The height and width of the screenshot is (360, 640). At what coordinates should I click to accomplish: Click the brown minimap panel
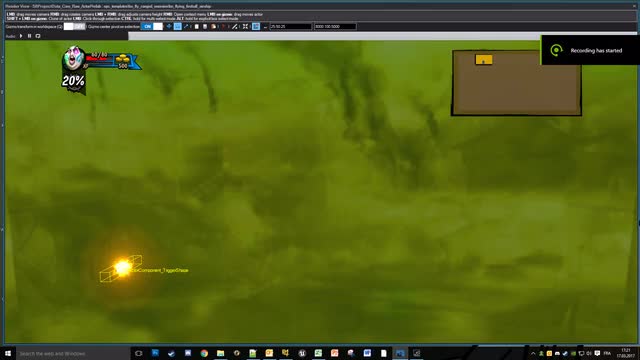516,83
